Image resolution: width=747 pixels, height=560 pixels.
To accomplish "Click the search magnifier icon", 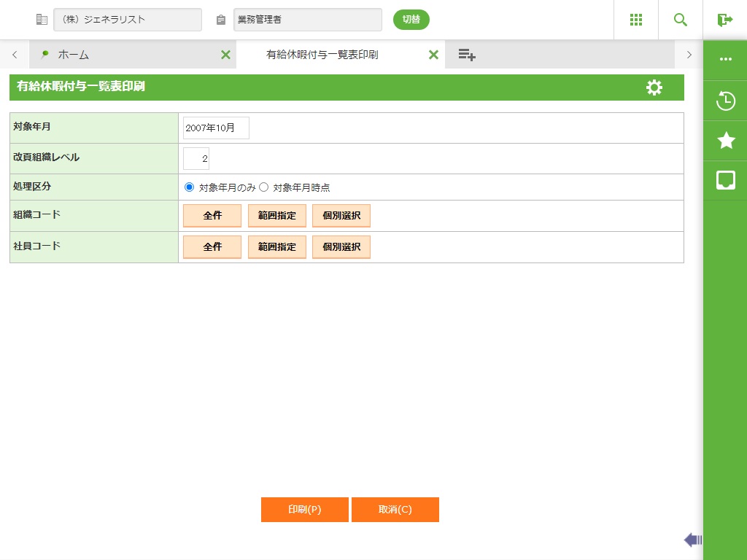I will point(681,20).
